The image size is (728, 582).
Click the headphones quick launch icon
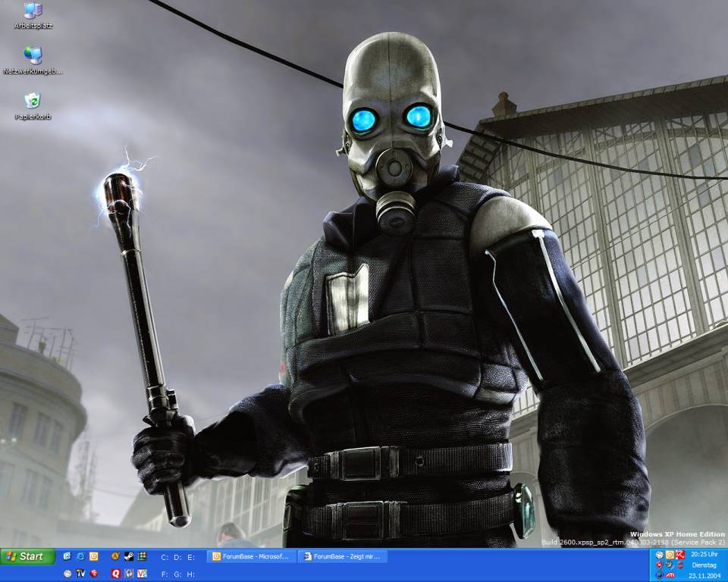tap(129, 574)
